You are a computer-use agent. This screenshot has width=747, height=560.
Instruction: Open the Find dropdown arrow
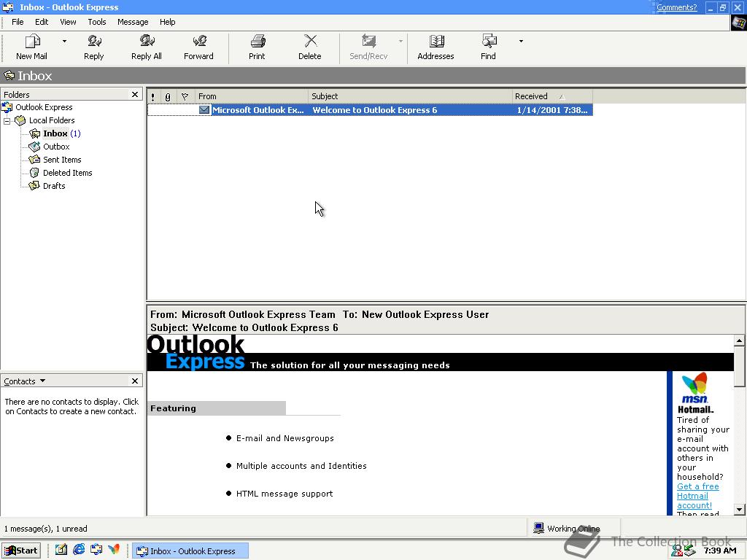click(521, 42)
